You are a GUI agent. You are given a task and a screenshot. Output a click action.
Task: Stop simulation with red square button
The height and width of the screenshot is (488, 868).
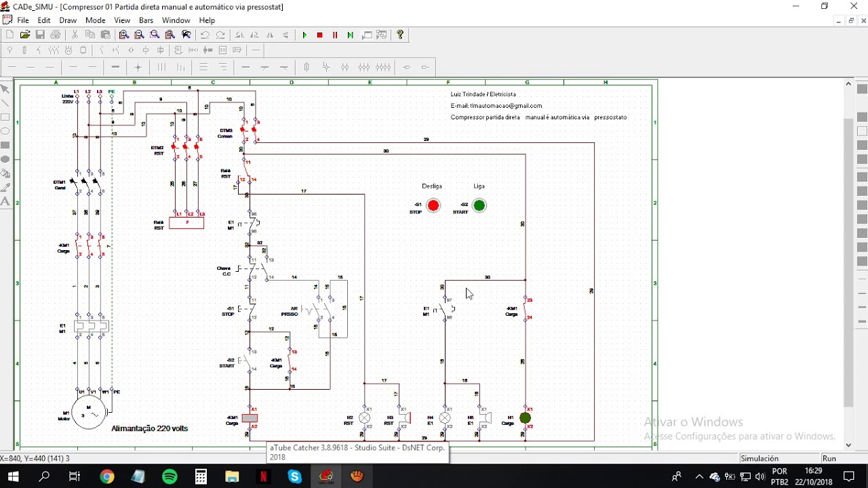(x=320, y=35)
